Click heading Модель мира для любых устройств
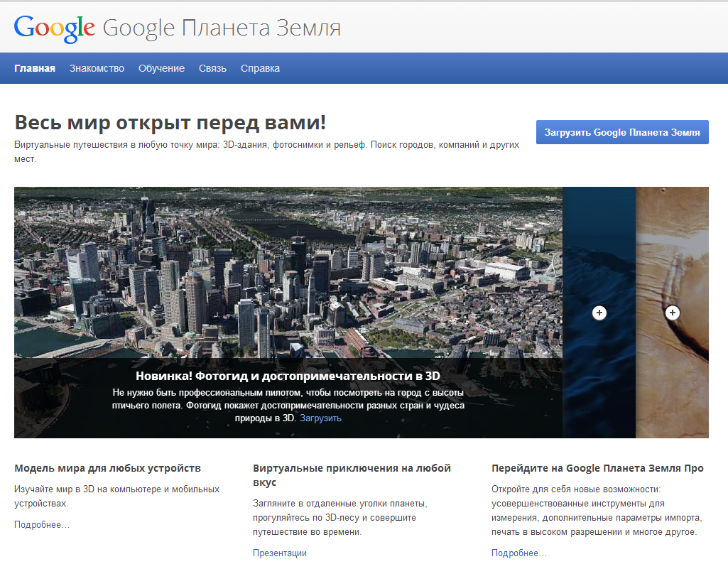This screenshot has width=728, height=569. pyautogui.click(x=108, y=468)
